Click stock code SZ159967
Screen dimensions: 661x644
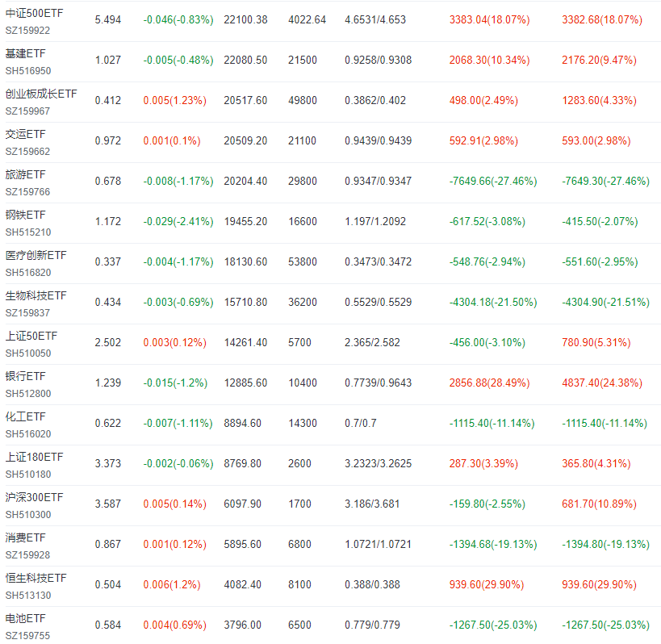(x=27, y=111)
